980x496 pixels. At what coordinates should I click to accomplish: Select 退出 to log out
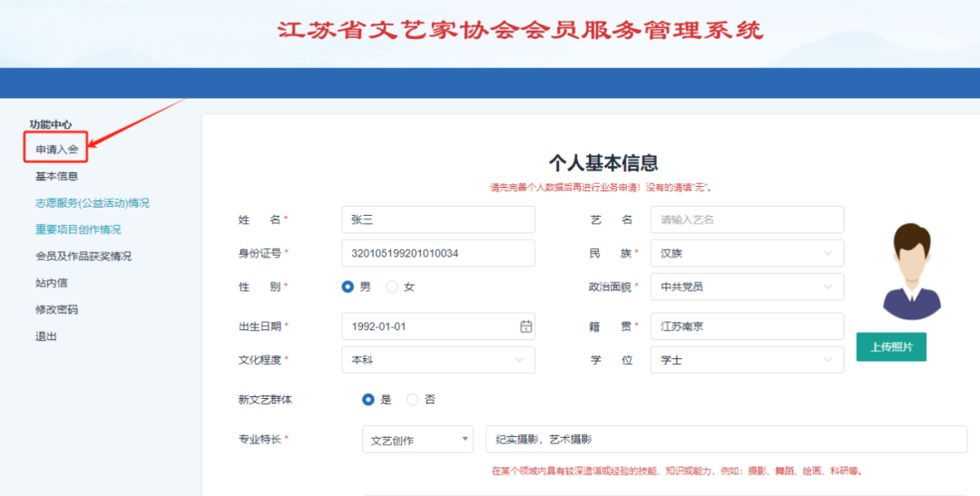pyautogui.click(x=46, y=336)
